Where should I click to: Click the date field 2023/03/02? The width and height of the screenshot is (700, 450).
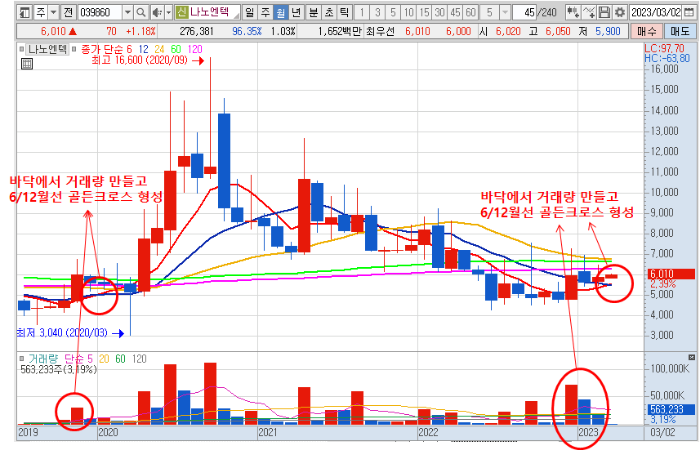[655, 12]
